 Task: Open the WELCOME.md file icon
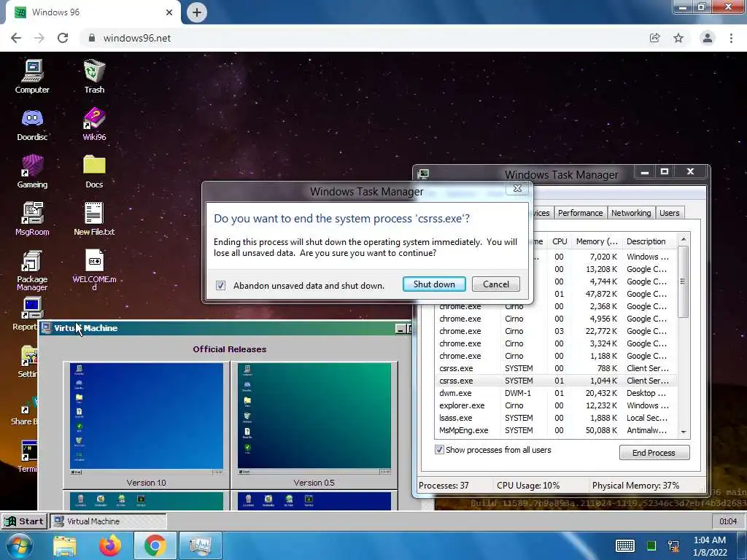tap(94, 270)
